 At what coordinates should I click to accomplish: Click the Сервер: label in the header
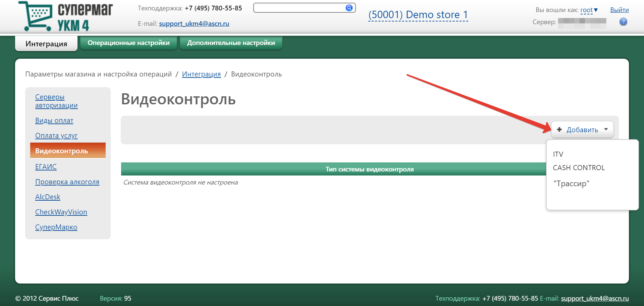click(x=544, y=22)
